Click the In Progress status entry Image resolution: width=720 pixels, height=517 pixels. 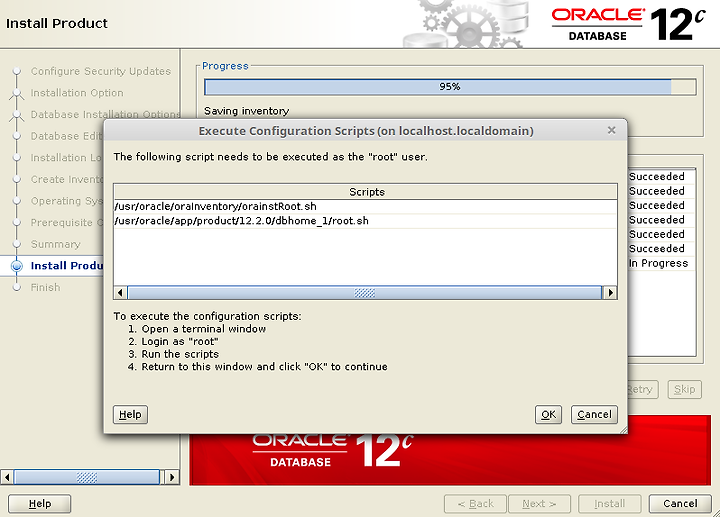point(658,263)
